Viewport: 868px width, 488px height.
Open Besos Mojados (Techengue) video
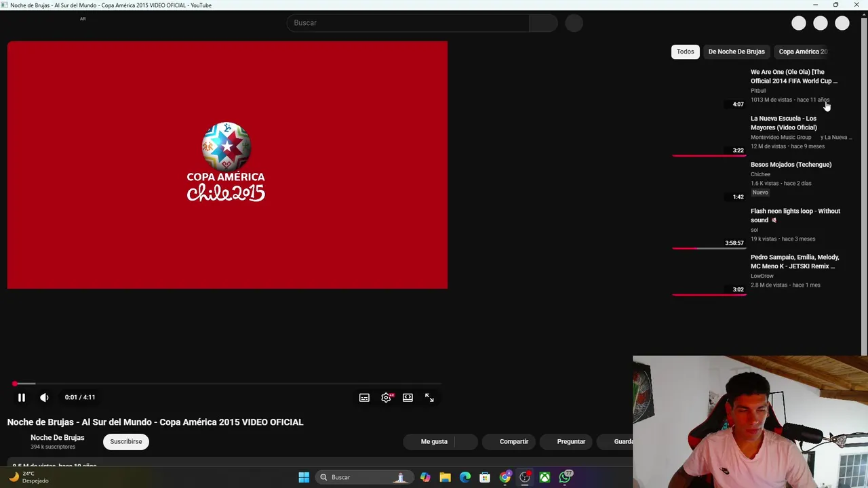pyautogui.click(x=791, y=165)
